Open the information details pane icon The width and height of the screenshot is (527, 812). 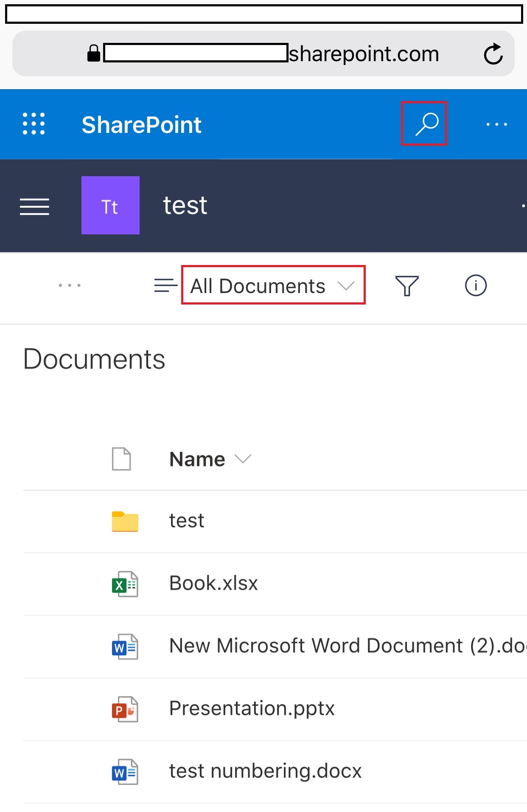click(x=476, y=285)
